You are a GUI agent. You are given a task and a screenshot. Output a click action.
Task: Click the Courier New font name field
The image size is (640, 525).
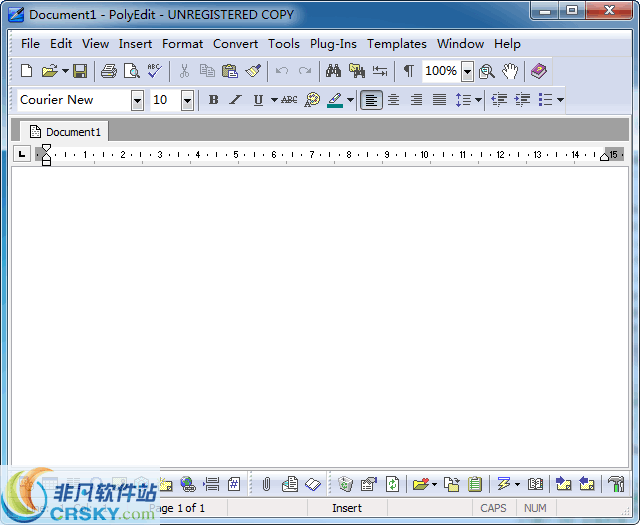[74, 100]
